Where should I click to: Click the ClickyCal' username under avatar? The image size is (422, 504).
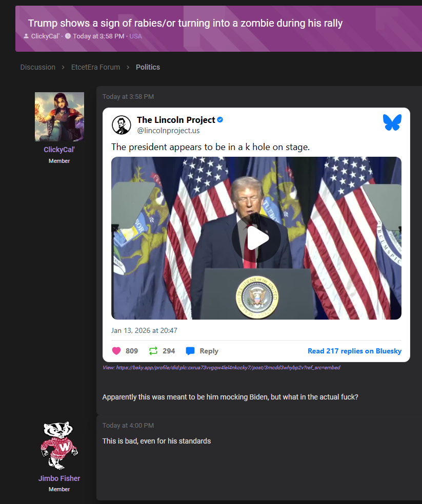click(x=59, y=150)
